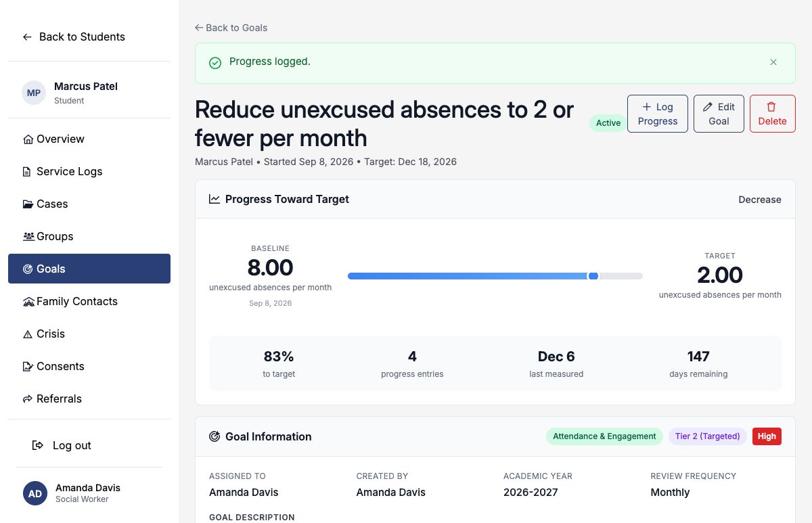Click the target icon in the Goals menu item
The width and height of the screenshot is (812, 523).
[28, 269]
